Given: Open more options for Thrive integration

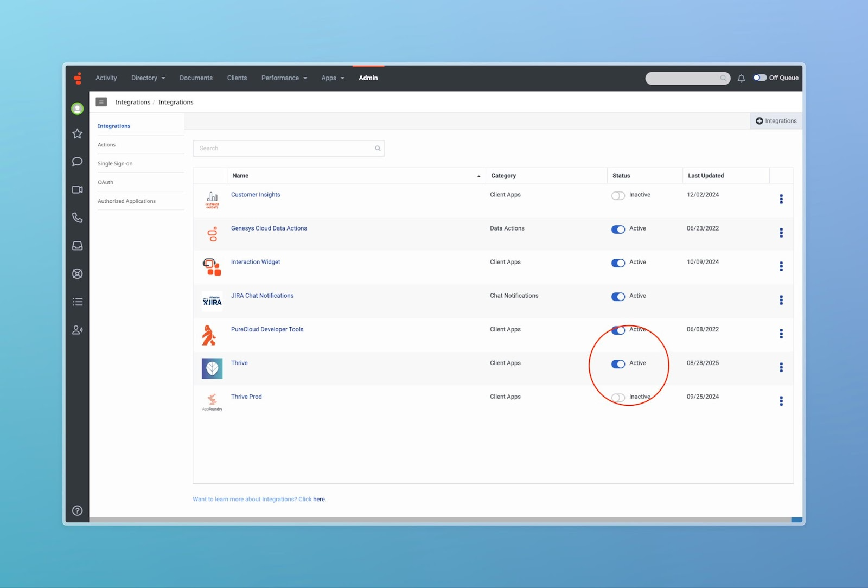Looking at the screenshot, I should (781, 367).
